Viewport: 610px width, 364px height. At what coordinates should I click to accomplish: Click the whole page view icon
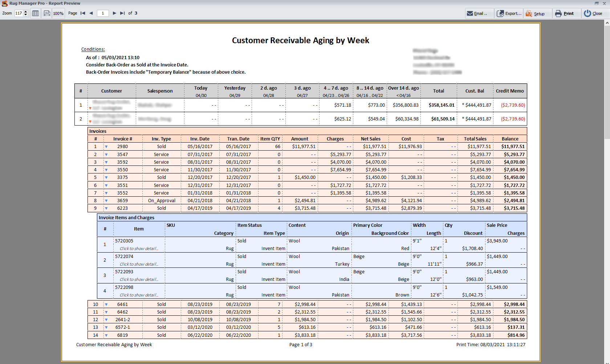[36, 13]
